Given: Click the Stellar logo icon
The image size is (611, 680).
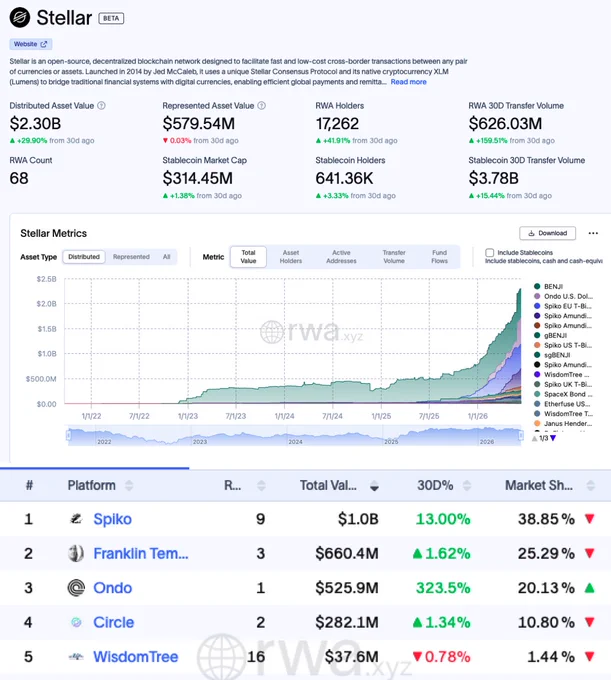Looking at the screenshot, I should point(20,18).
